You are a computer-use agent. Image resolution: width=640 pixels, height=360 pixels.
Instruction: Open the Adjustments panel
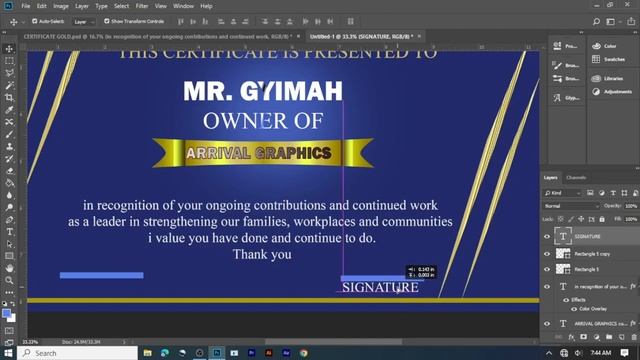click(612, 92)
